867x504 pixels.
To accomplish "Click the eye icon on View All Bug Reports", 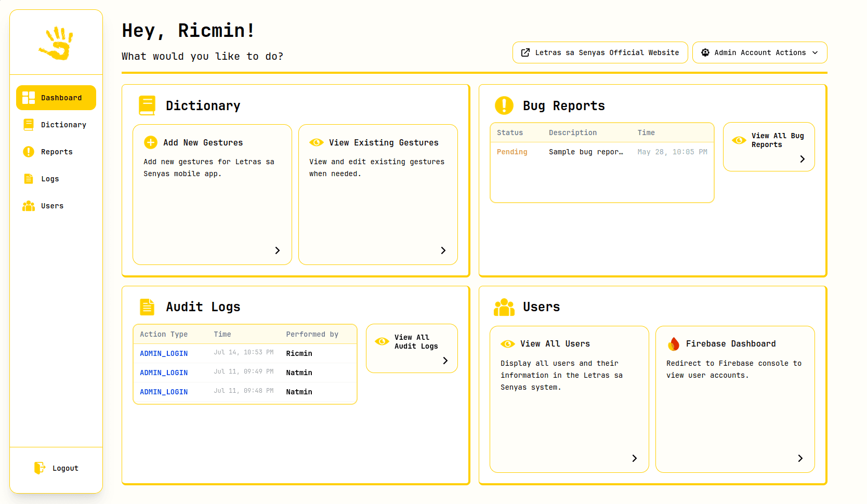I will click(739, 140).
